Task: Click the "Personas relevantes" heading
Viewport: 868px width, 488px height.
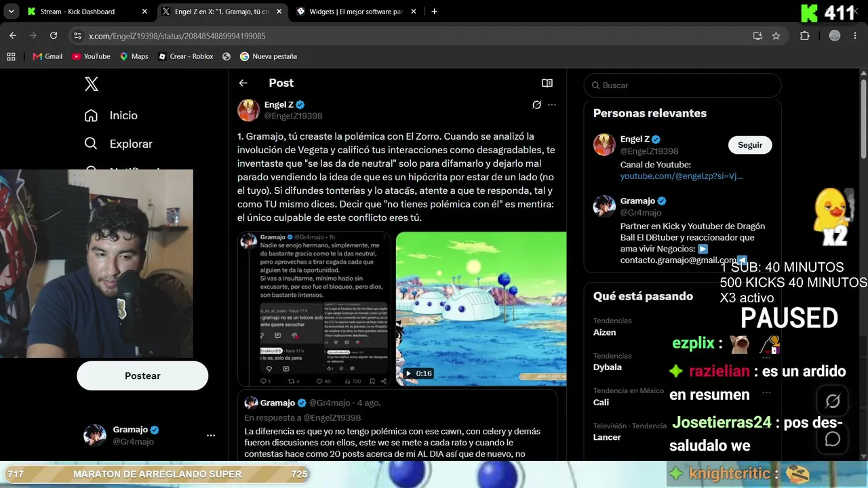Action: point(650,113)
